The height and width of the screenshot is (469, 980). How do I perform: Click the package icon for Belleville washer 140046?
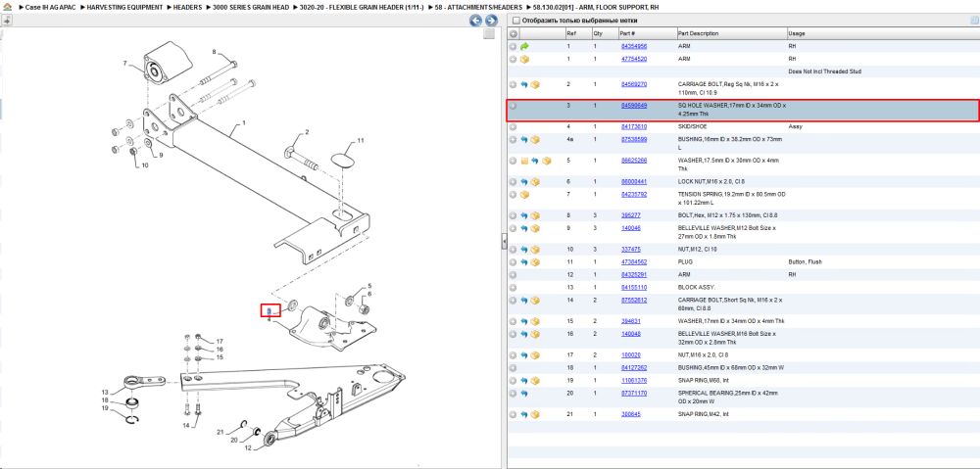pyautogui.click(x=535, y=228)
